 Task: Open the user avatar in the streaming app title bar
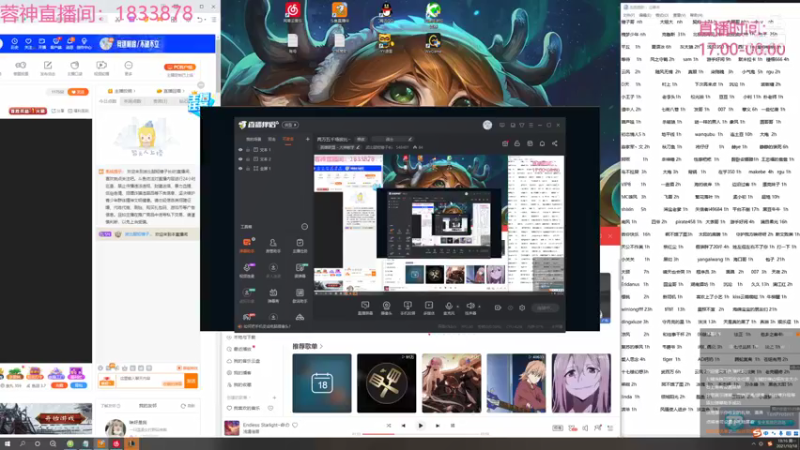click(x=487, y=125)
